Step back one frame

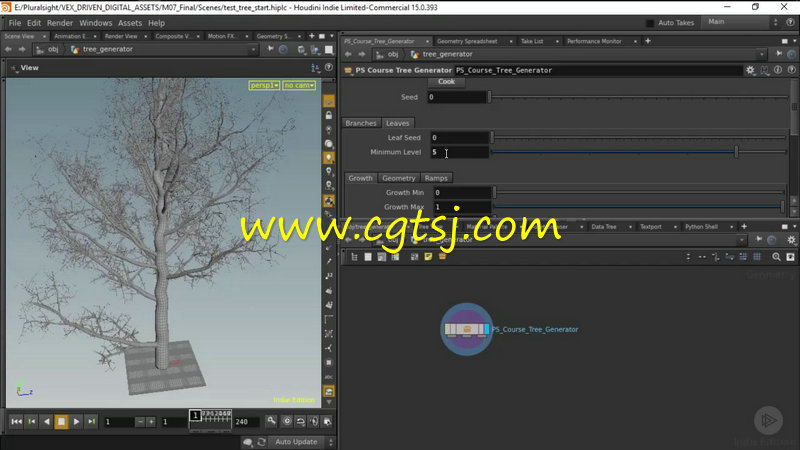[x=32, y=421]
